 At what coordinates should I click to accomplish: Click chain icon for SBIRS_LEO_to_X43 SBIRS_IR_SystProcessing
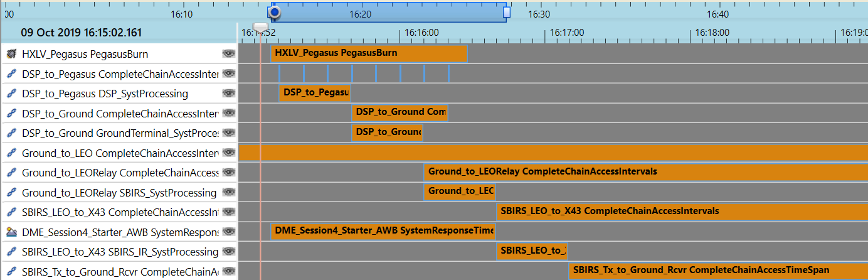(11, 252)
